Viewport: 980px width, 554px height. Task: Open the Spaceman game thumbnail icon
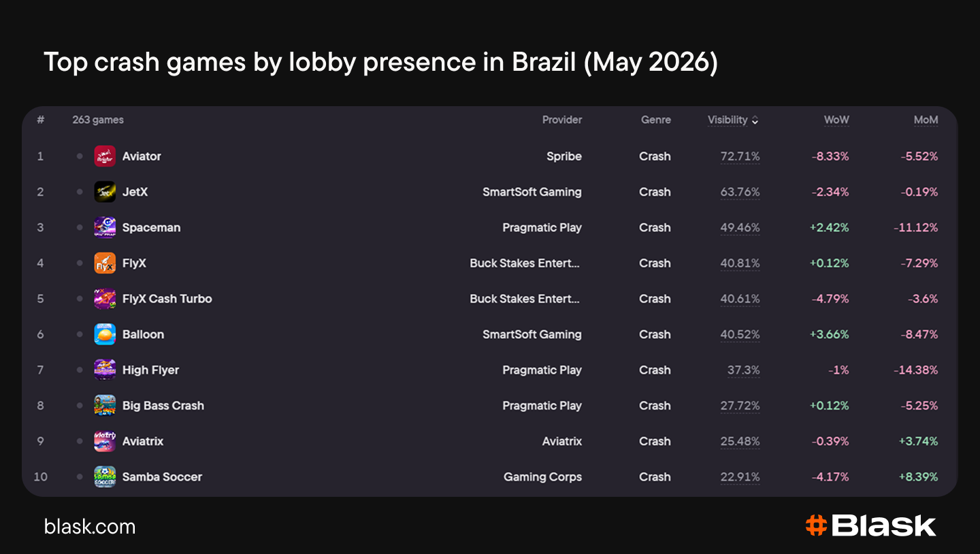(x=105, y=227)
